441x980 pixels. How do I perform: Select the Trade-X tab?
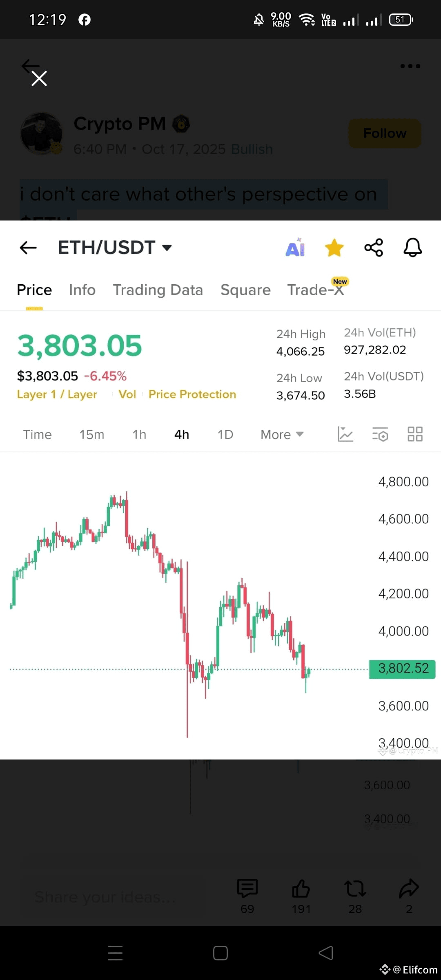pyautogui.click(x=316, y=290)
